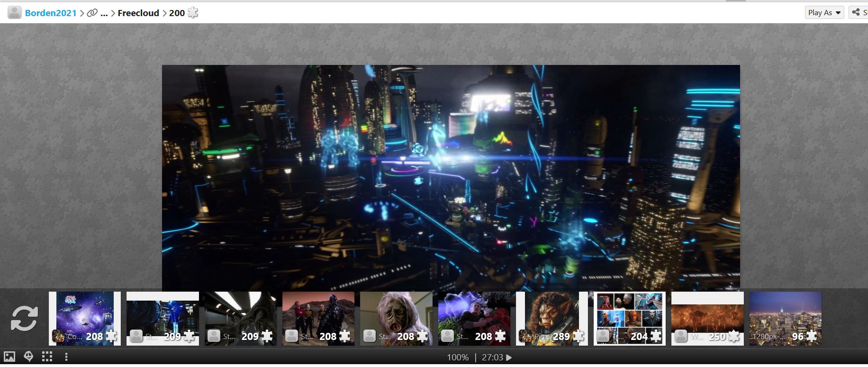Open the furry alien face 208-piece puzzle

pyautogui.click(x=396, y=318)
